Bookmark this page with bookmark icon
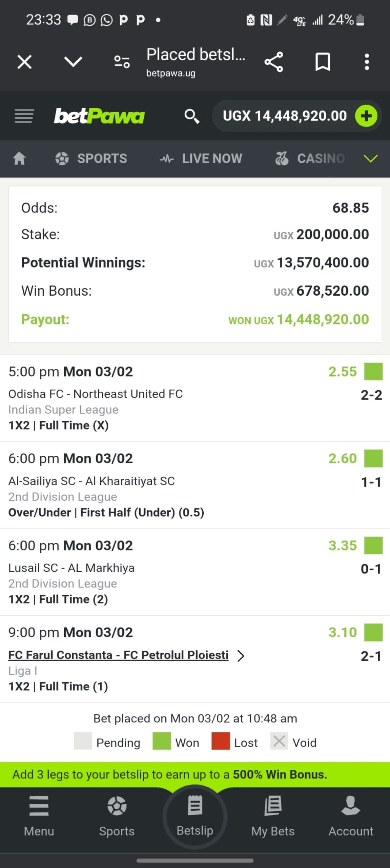The image size is (390, 868). (x=323, y=62)
